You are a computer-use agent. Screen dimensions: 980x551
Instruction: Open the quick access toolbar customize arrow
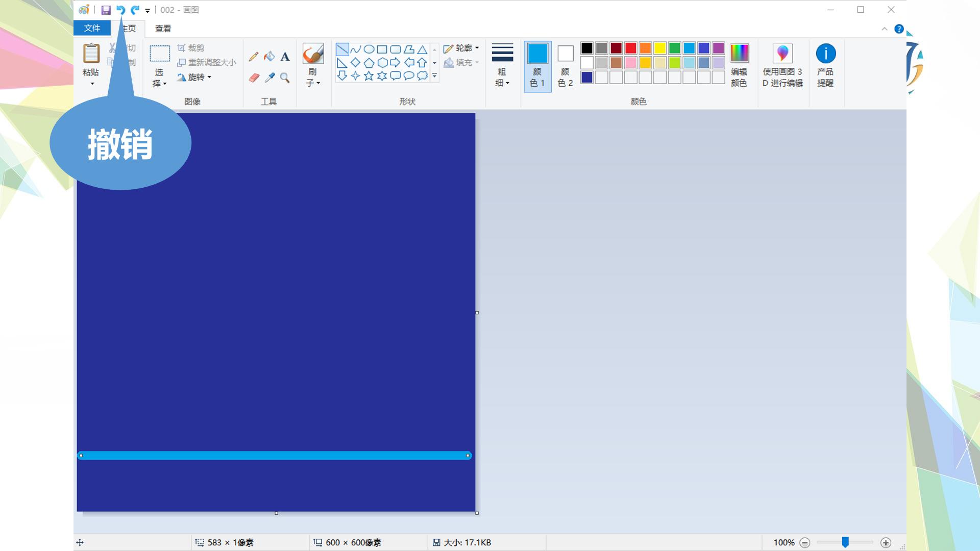point(148,10)
